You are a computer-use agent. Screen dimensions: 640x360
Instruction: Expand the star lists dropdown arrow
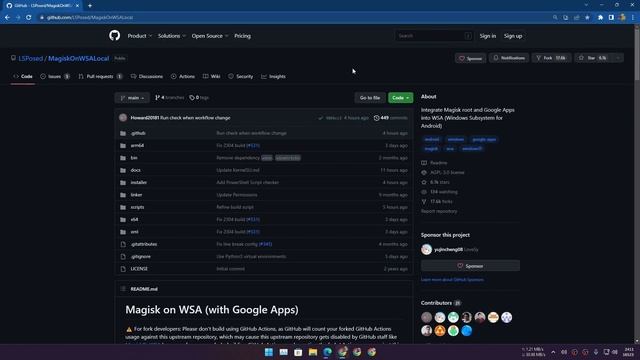point(618,58)
